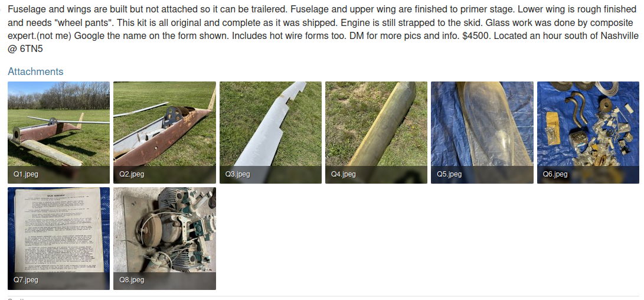Select the Q7.jpeg filename label
The width and height of the screenshot is (644, 300).
point(26,280)
